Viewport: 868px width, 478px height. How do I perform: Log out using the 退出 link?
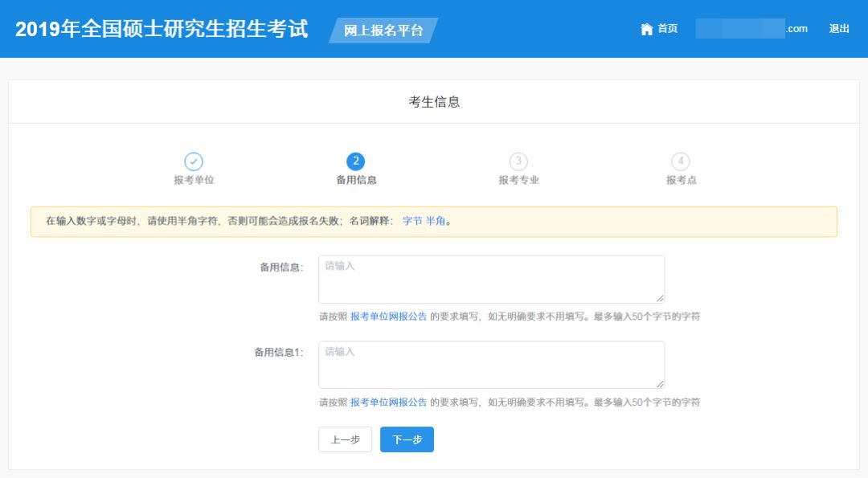point(839,29)
